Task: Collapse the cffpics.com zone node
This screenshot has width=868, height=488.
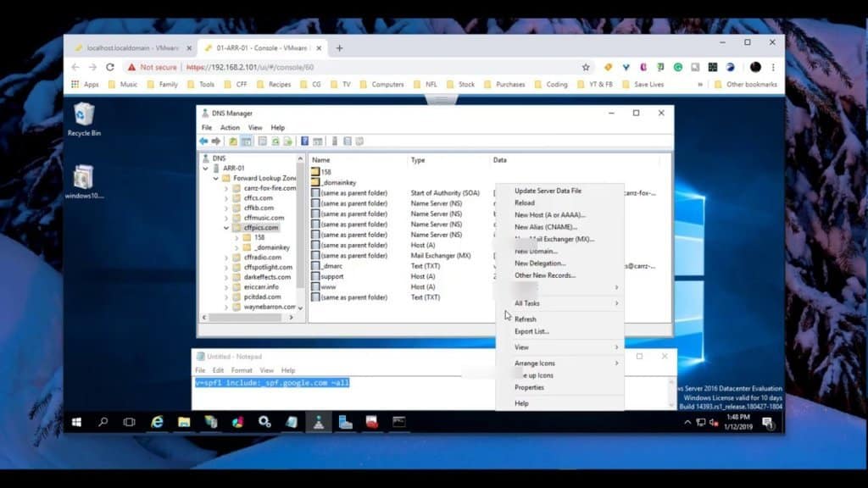Action: (225, 227)
